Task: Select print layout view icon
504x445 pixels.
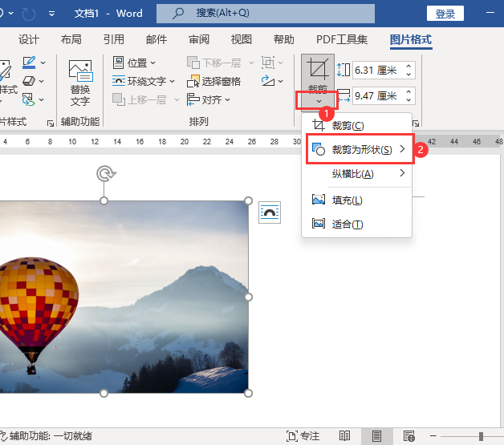Action: tap(376, 436)
